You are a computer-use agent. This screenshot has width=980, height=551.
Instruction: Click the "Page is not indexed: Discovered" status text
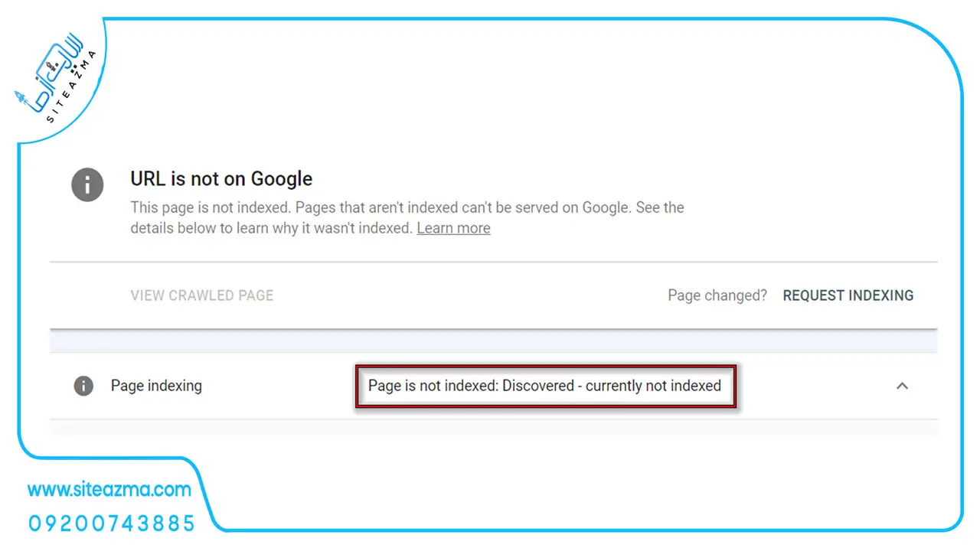click(x=544, y=386)
